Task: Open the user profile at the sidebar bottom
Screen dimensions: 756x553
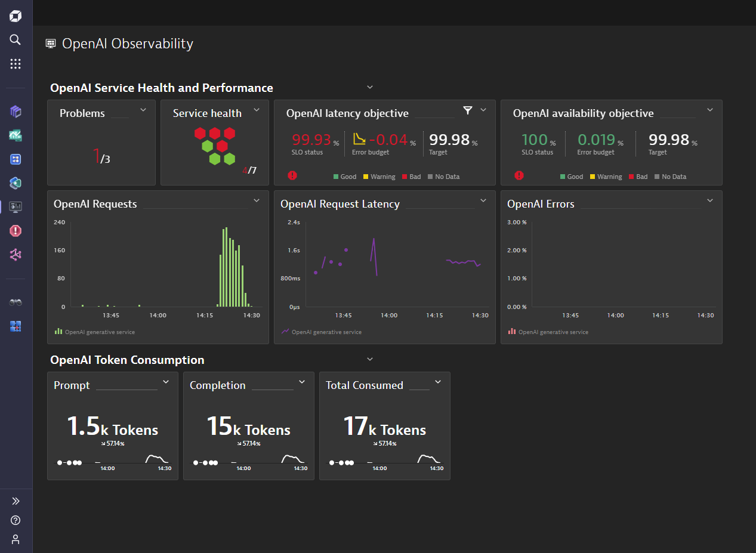Action: tap(15, 539)
